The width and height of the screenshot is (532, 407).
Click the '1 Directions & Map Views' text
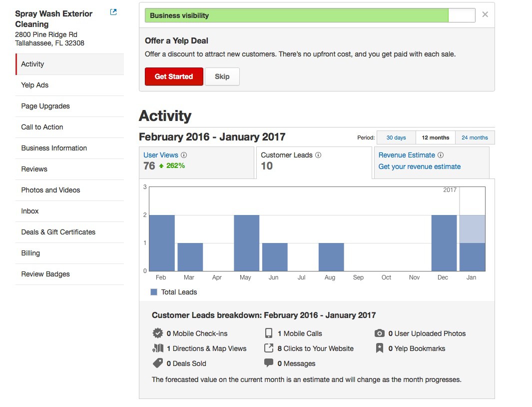(x=207, y=348)
